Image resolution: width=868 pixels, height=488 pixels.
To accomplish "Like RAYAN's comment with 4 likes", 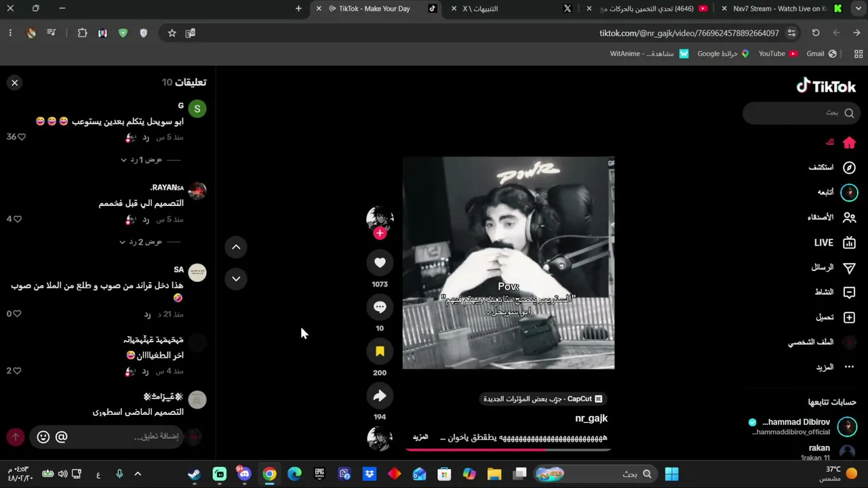I will (x=18, y=219).
